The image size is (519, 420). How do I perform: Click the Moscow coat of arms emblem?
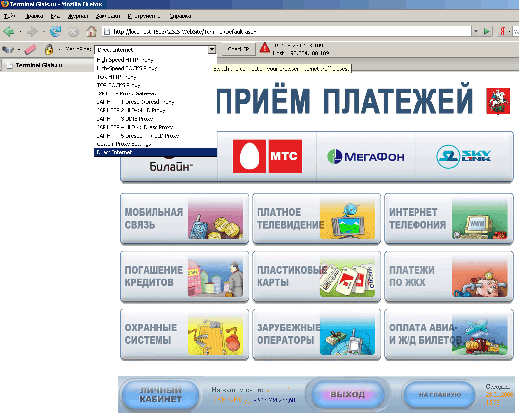(498, 101)
